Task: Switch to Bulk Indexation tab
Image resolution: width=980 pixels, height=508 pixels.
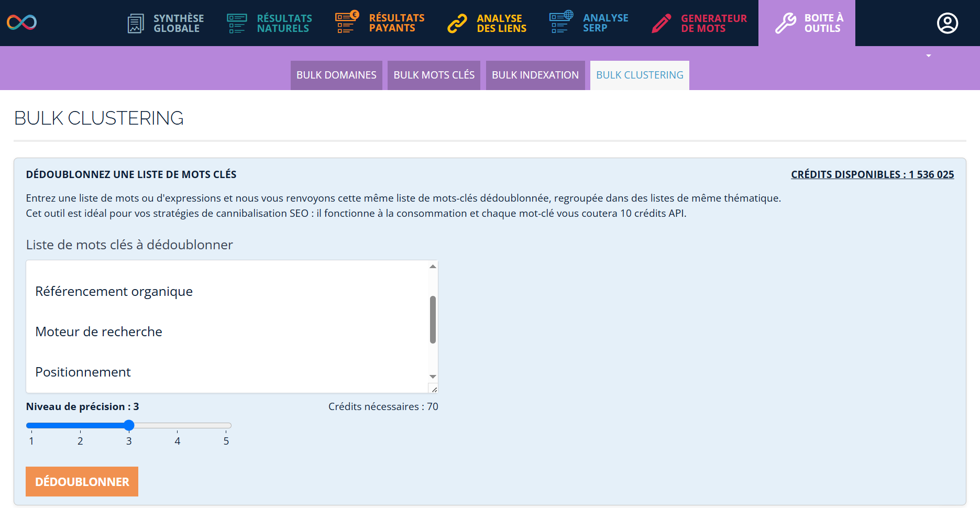Action: [535, 75]
